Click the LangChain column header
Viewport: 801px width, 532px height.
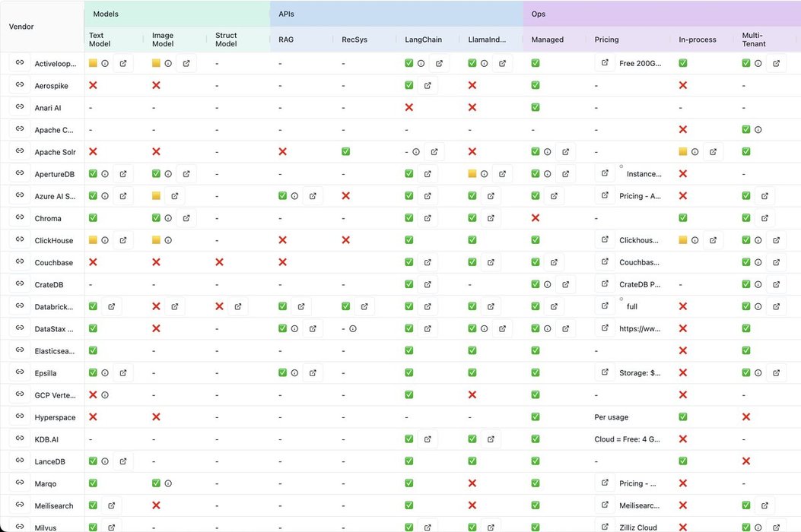[421, 40]
